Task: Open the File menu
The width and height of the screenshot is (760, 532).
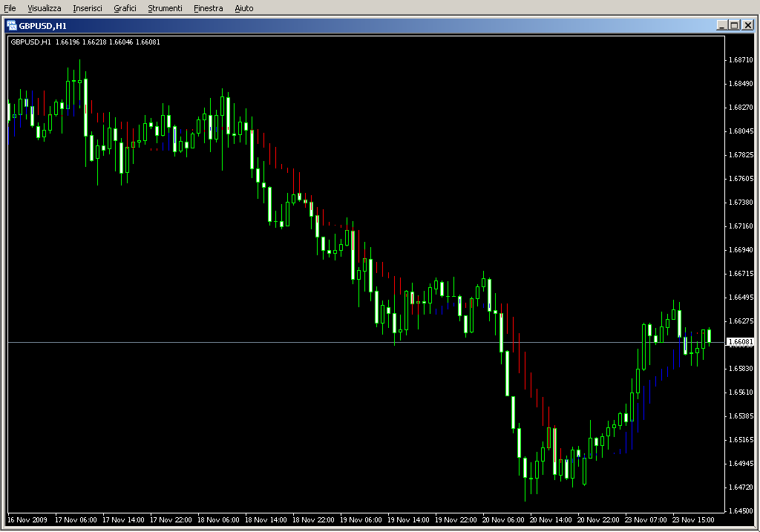Action: [x=10, y=8]
